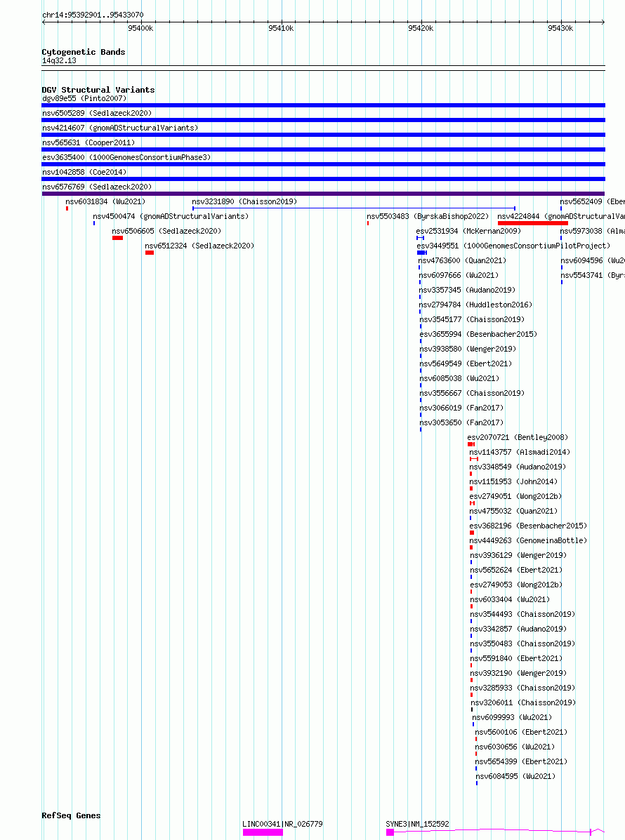Select nsv3938580 (Wenger2019) label
Image resolution: width=625 pixels, height=840 pixels.
pos(468,349)
